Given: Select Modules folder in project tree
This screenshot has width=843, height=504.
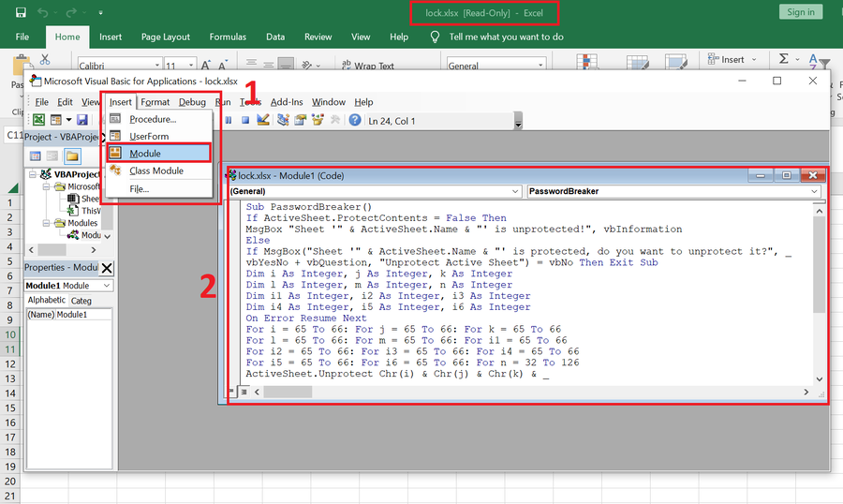Looking at the screenshot, I should click(x=82, y=223).
